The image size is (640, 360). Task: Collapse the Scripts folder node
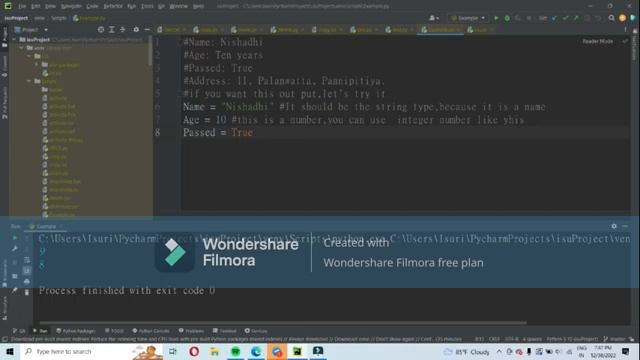29,81
